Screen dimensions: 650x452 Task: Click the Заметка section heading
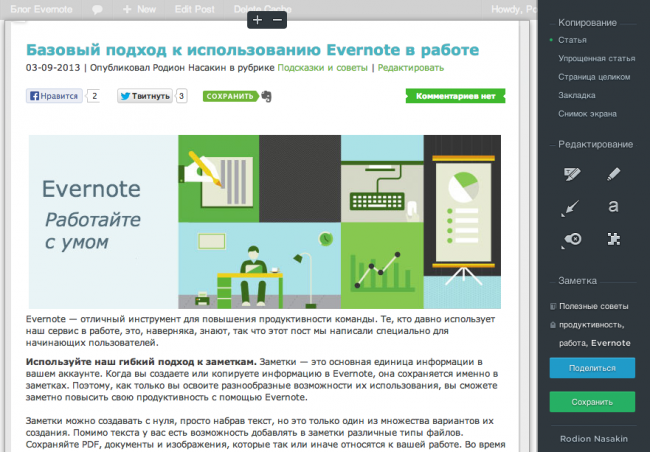click(577, 281)
